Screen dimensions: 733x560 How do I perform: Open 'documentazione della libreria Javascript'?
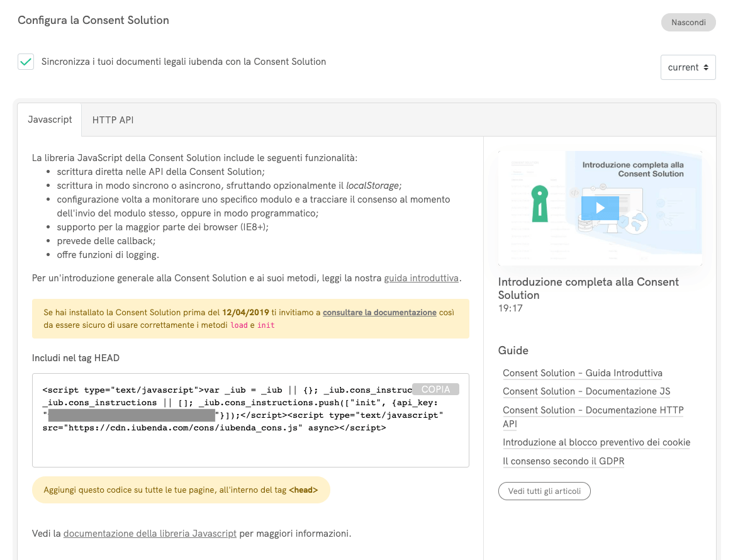point(150,533)
